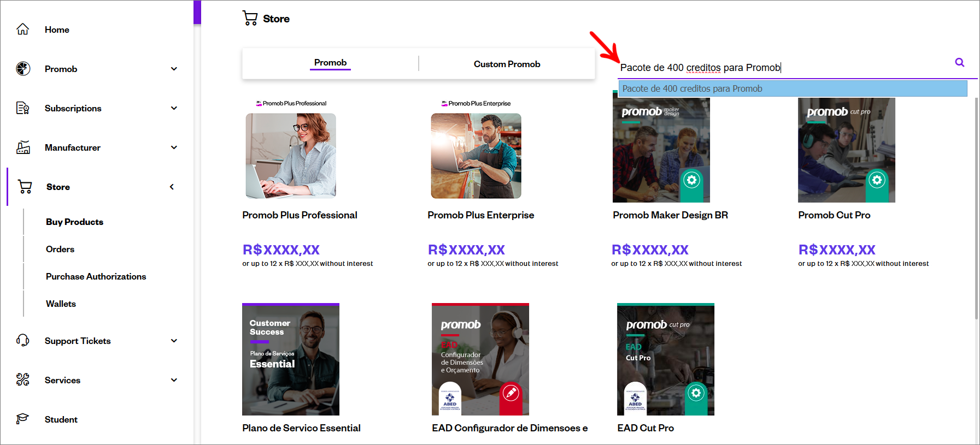The width and height of the screenshot is (980, 445).
Task: Select the 'Pacote de 400 creditos' suggestion
Action: (793, 88)
